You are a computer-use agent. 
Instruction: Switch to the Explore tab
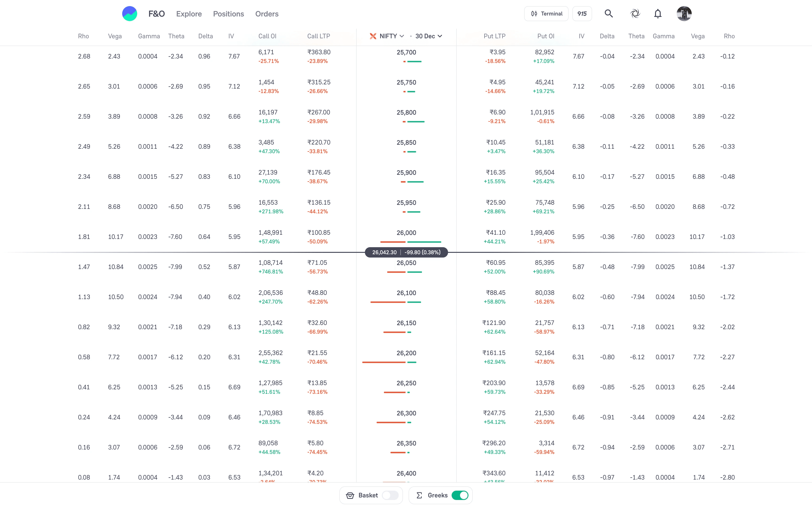pos(189,14)
